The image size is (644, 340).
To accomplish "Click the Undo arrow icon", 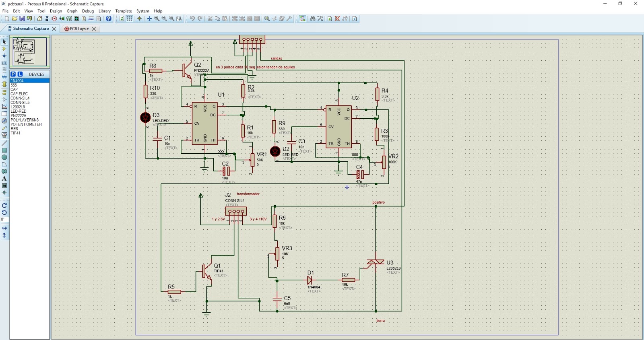I will (192, 19).
